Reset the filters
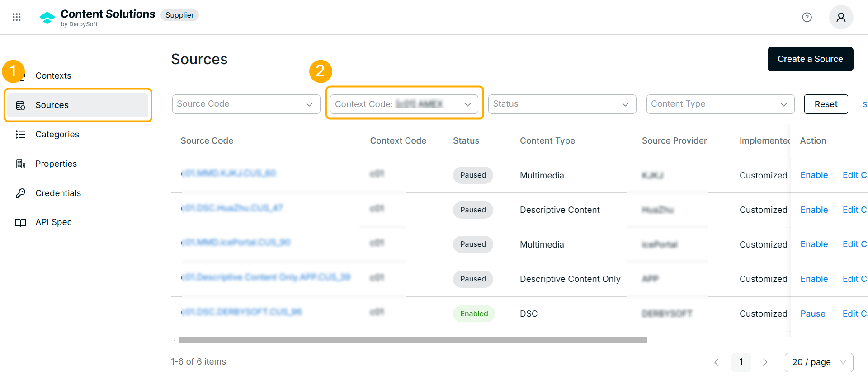The image size is (868, 379). pyautogui.click(x=826, y=104)
